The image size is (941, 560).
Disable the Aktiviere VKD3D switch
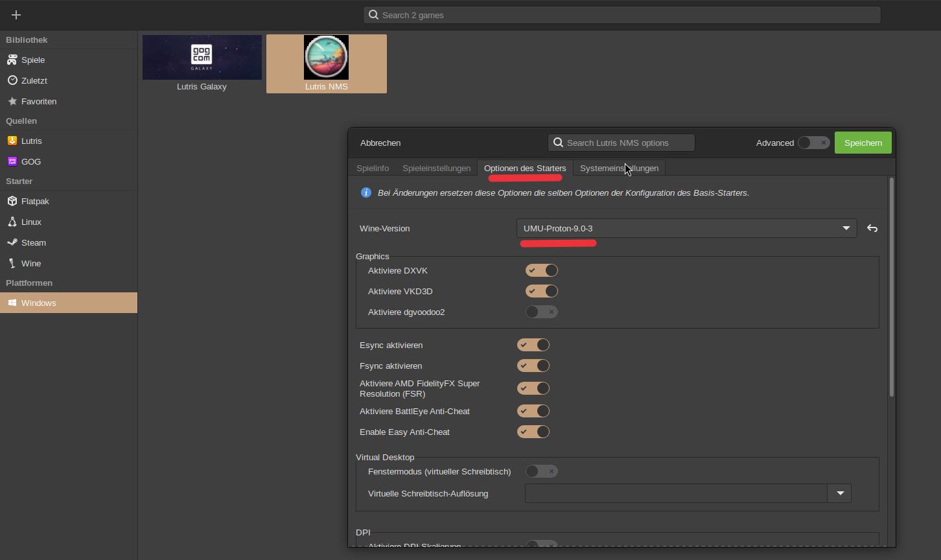tap(542, 291)
